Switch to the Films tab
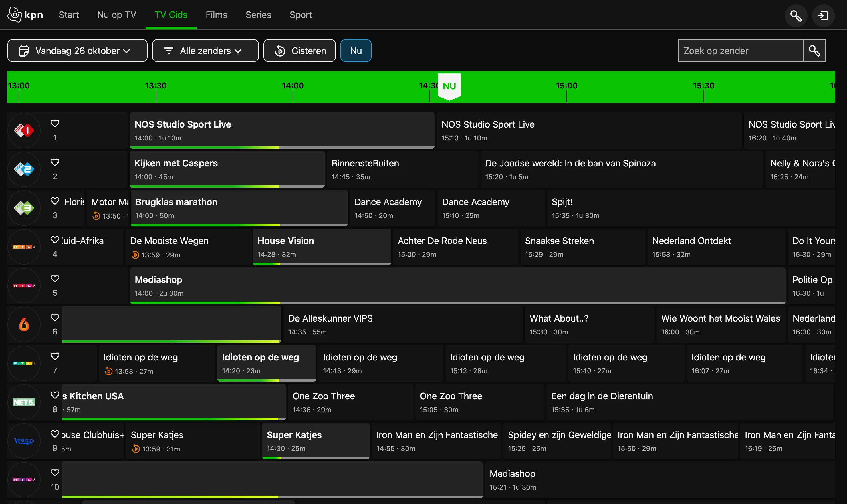The width and height of the screenshot is (847, 504). [x=216, y=15]
